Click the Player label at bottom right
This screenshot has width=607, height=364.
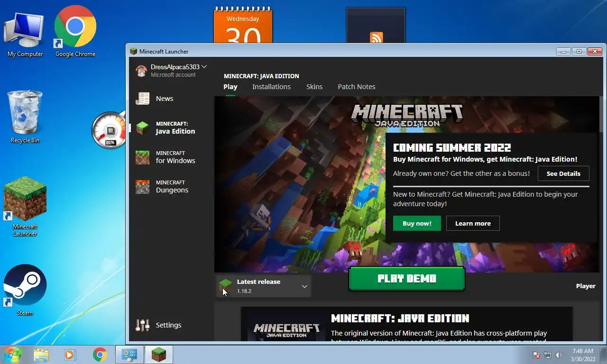[586, 286]
